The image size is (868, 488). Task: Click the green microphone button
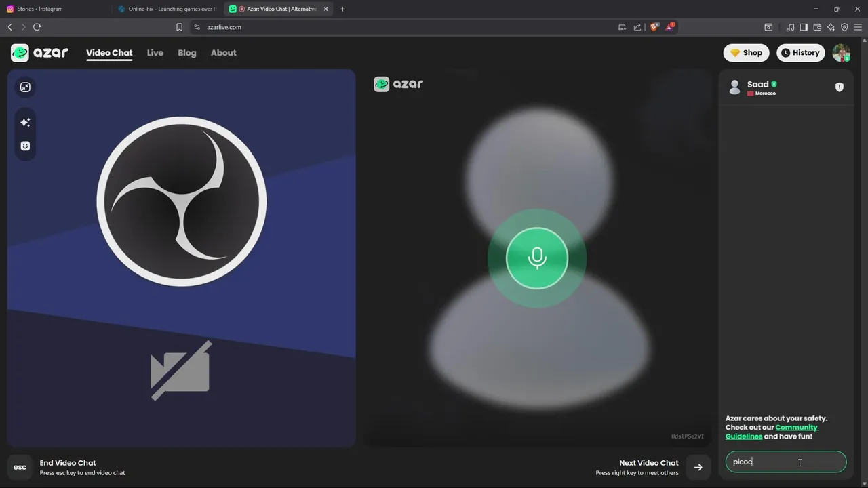coord(537,258)
